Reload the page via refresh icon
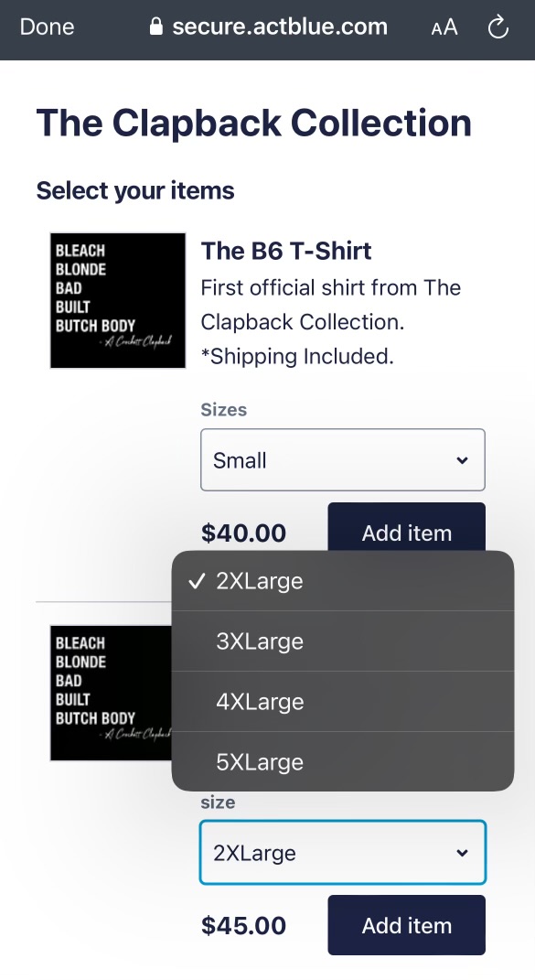This screenshot has height=980, width=535. [x=498, y=27]
